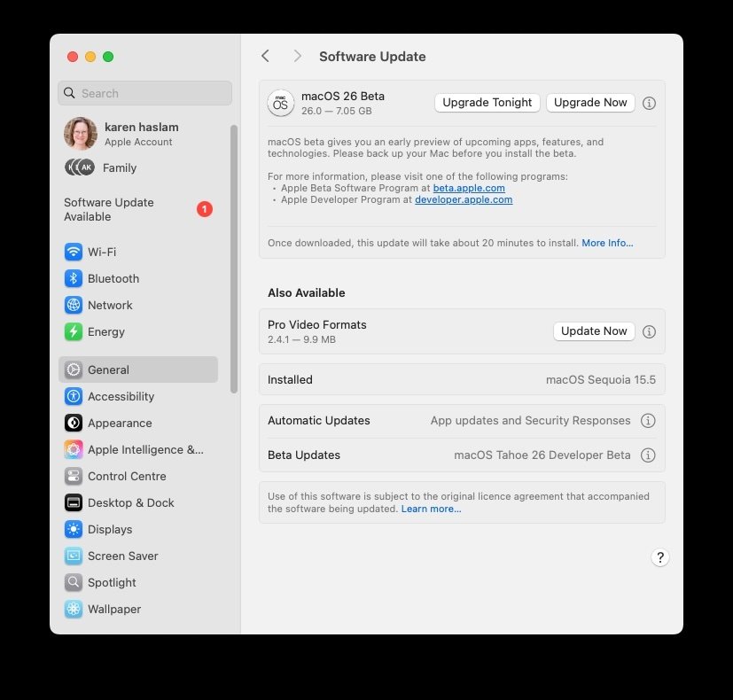Open Control Centre settings icon
The height and width of the screenshot is (700, 733).
pos(74,476)
